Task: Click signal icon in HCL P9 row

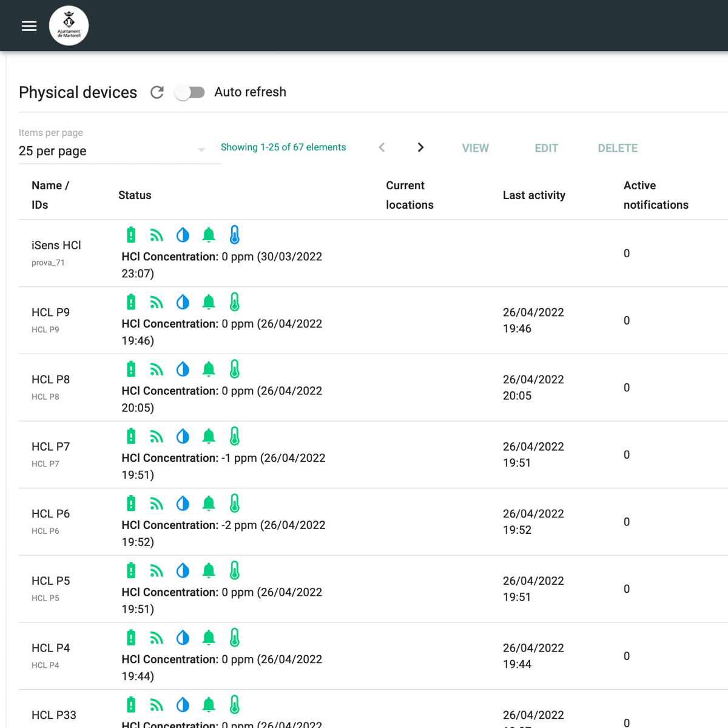Action: click(157, 302)
